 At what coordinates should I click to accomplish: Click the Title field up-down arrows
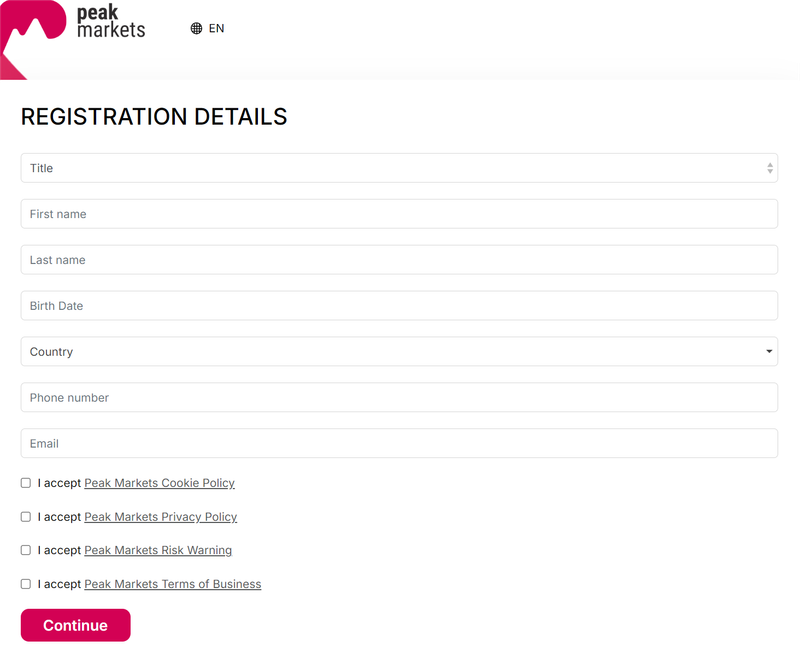tap(770, 168)
